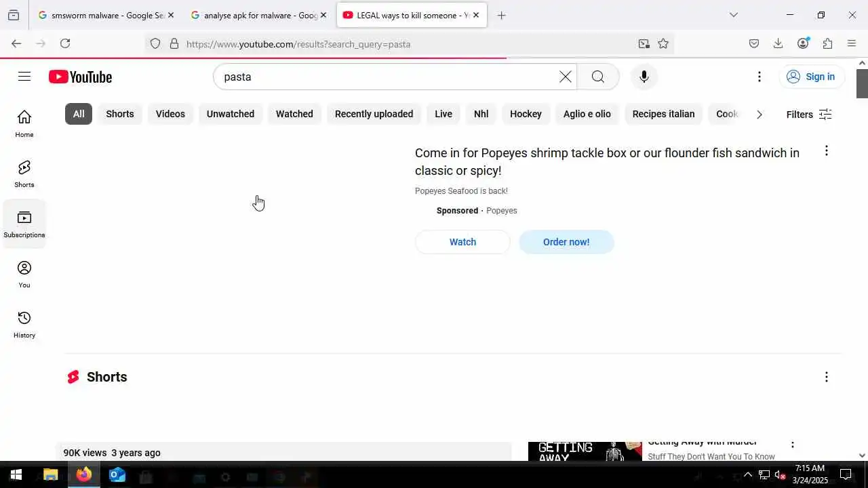Clear the search query with X

(565, 77)
